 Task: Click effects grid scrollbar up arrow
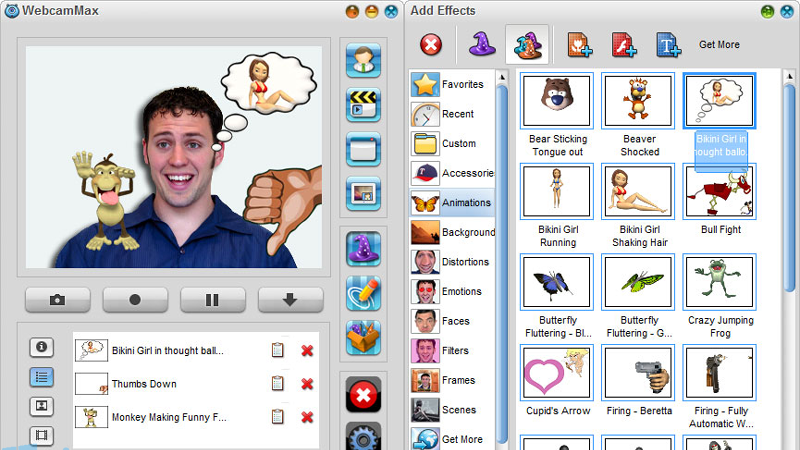[789, 77]
